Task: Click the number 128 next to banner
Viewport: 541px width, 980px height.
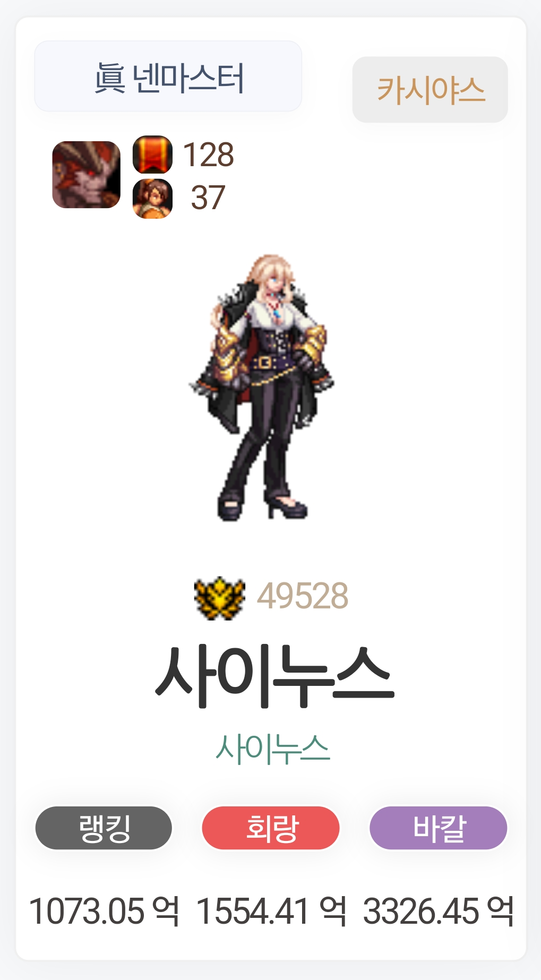Action: pyautogui.click(x=209, y=155)
